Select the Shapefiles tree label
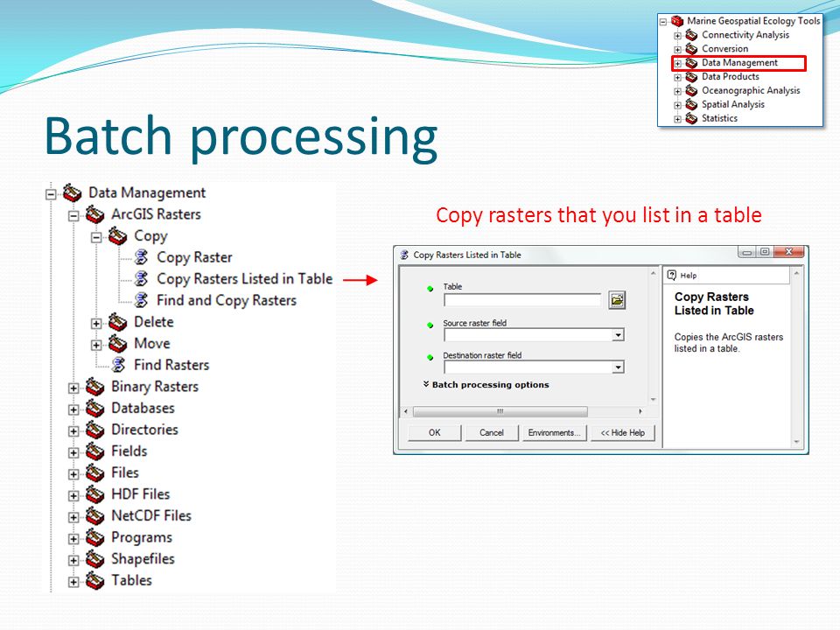 click(143, 559)
